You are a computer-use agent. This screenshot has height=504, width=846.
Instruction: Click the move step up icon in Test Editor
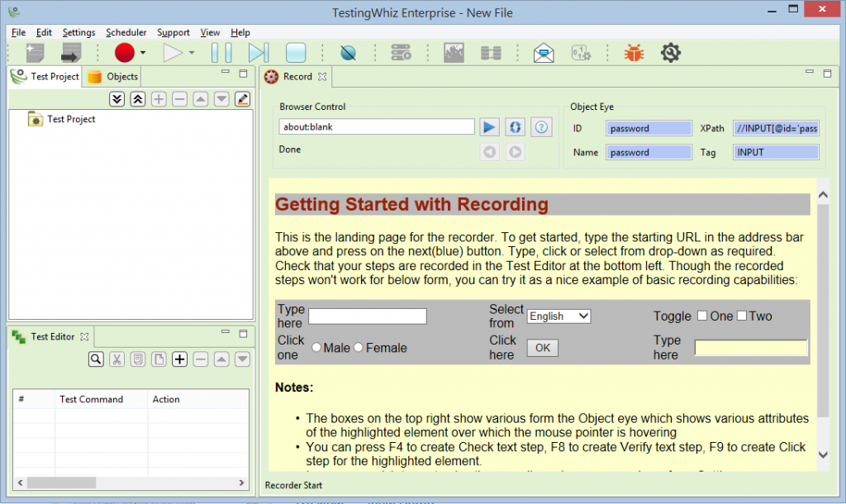pos(221,359)
